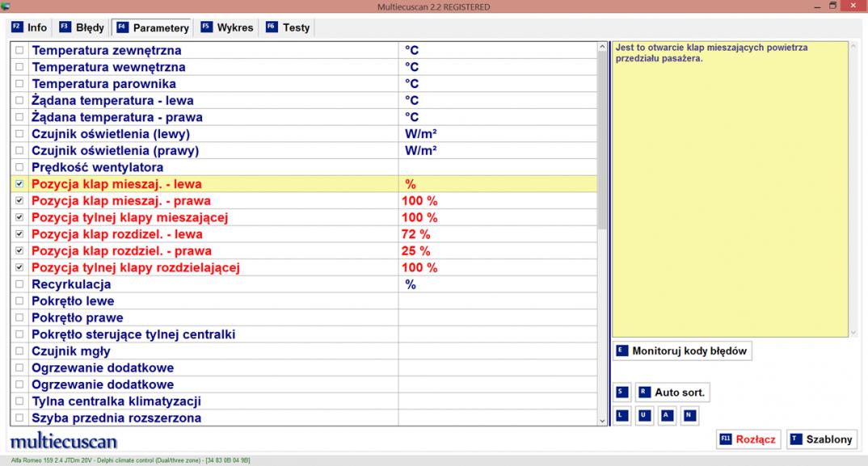Go to the Testy tab
This screenshot has height=466, width=868.
pyautogui.click(x=288, y=27)
